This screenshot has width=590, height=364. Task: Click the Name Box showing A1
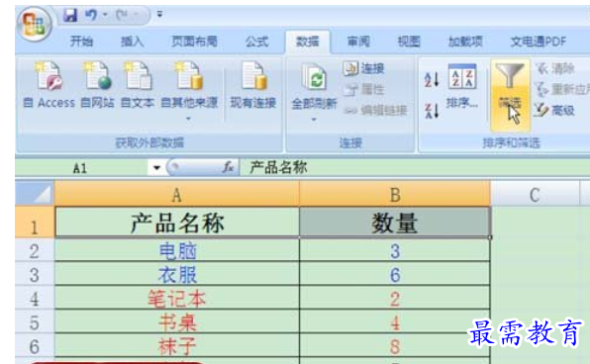click(81, 168)
